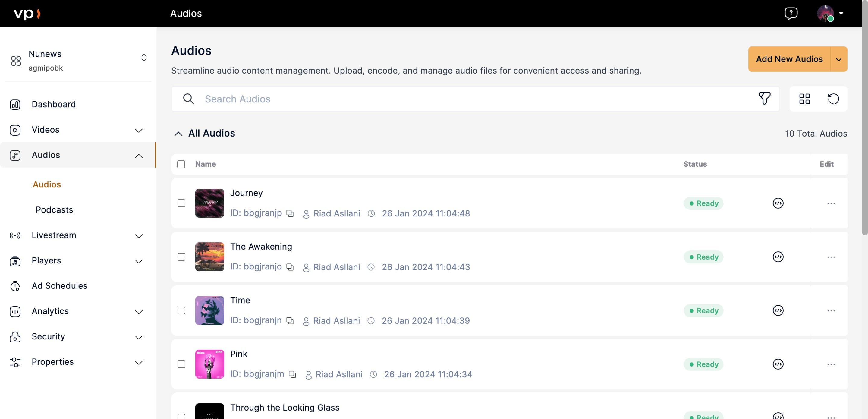Open embed code for Journey
The image size is (868, 419).
(778, 203)
